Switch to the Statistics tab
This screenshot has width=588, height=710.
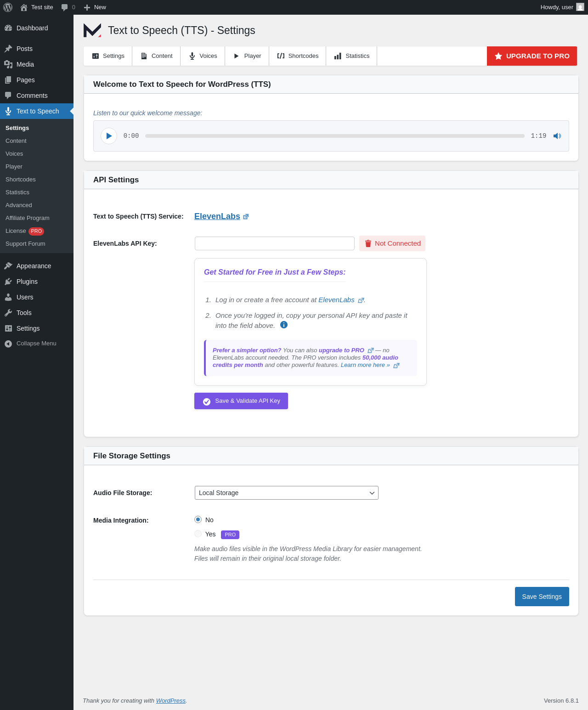(351, 56)
